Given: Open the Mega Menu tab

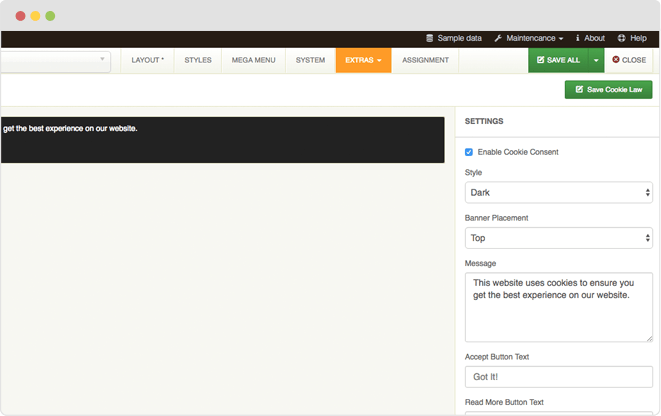Looking at the screenshot, I should coord(254,60).
